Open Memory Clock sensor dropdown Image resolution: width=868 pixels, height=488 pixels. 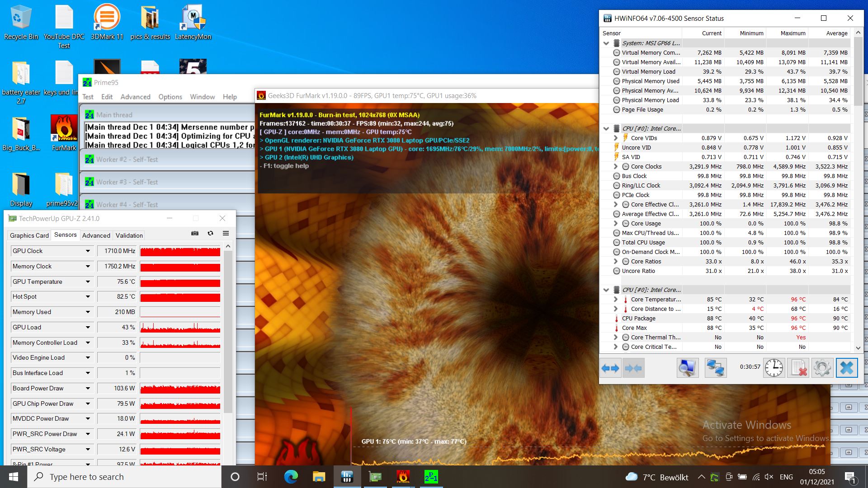pos(88,267)
